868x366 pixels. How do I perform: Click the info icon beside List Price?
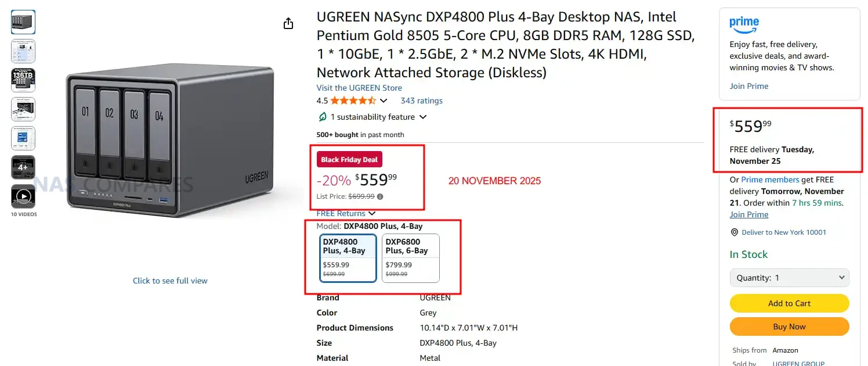(x=380, y=196)
